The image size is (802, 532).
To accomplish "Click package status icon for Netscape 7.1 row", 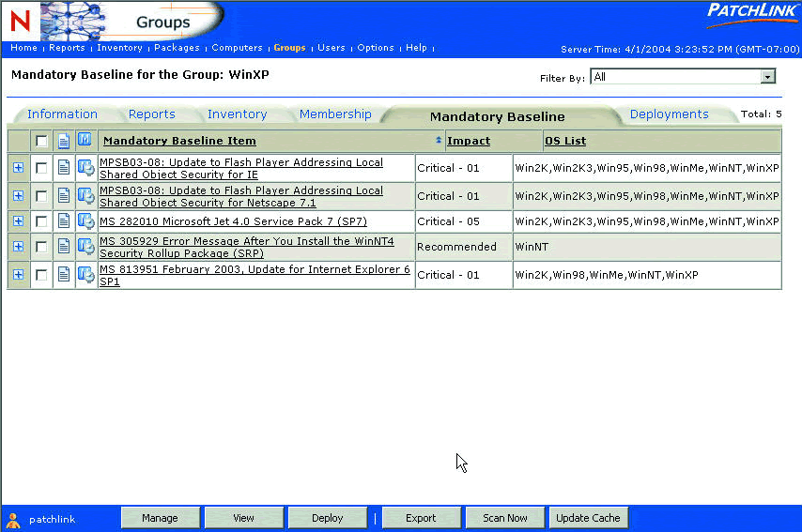I will 86,196.
